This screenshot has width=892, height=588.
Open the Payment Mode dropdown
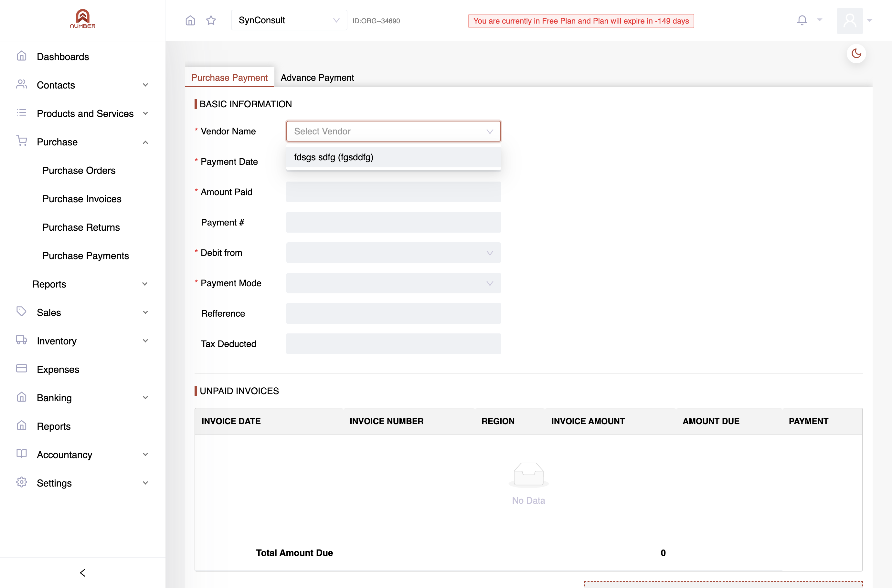[393, 283]
